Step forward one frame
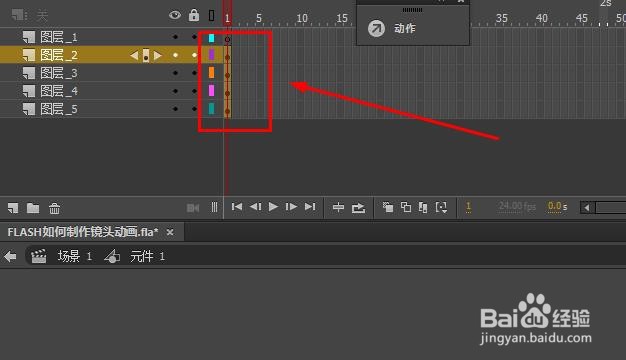The height and width of the screenshot is (360, 626). (x=291, y=207)
